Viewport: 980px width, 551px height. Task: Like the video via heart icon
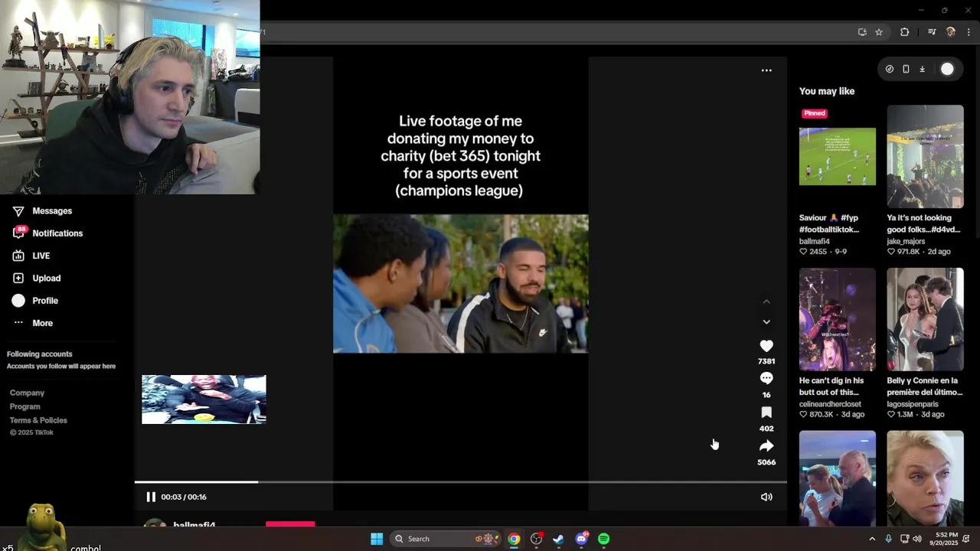click(766, 346)
